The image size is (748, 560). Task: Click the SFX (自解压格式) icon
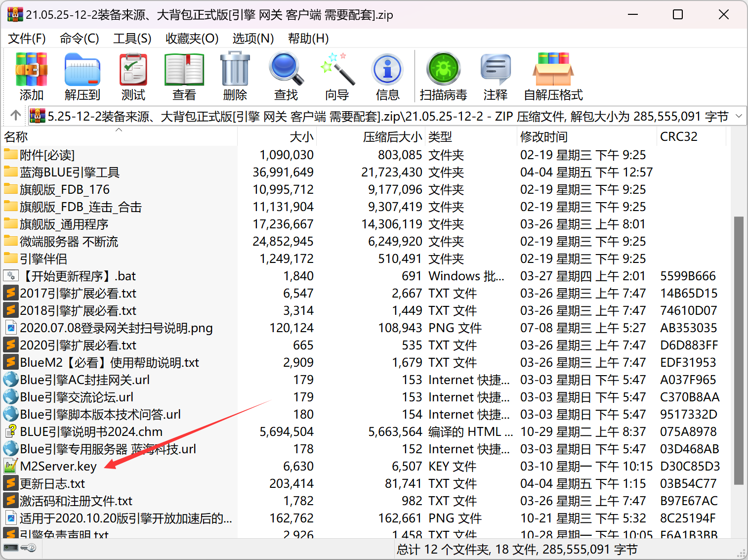pos(553,70)
